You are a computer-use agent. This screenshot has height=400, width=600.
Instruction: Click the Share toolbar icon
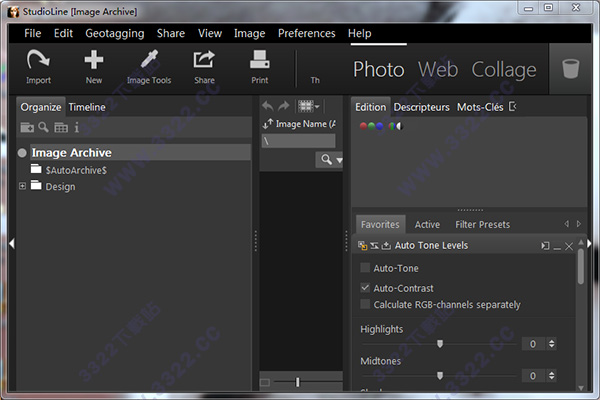click(x=204, y=62)
